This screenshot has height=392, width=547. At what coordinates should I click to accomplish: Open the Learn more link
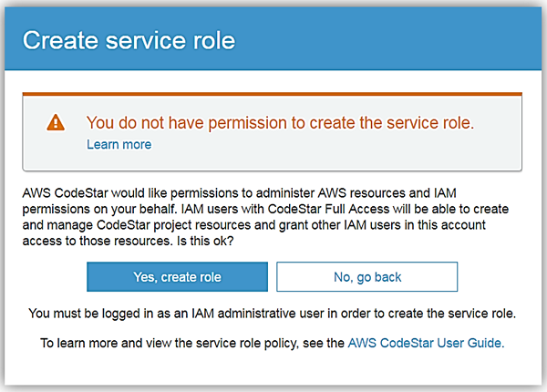[119, 145]
